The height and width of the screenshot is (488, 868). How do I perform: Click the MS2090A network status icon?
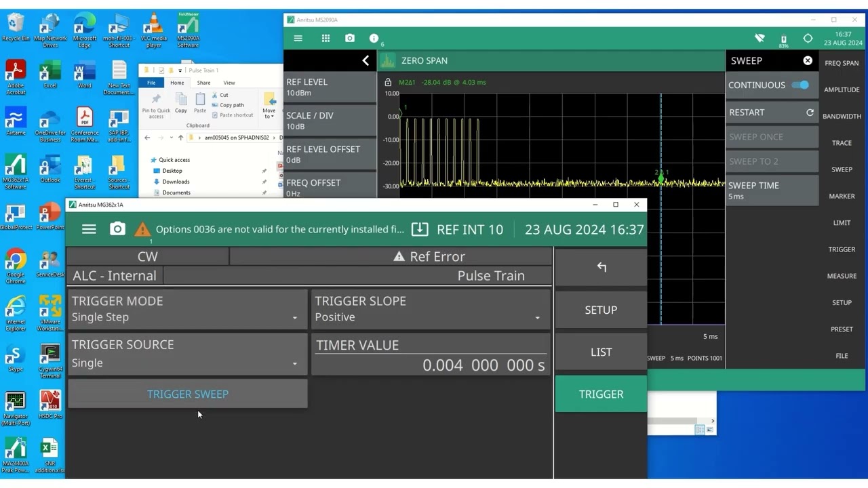click(759, 39)
